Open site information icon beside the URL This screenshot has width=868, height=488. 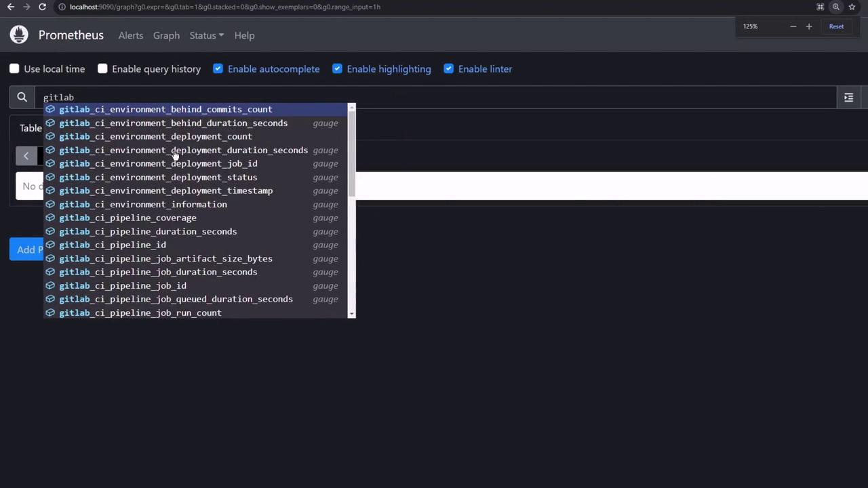pyautogui.click(x=62, y=7)
